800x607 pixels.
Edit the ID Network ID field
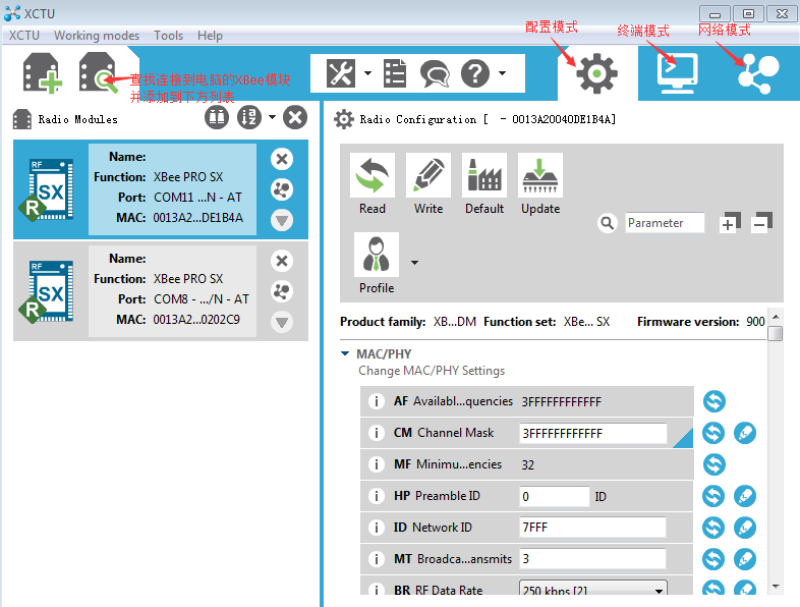click(593, 527)
